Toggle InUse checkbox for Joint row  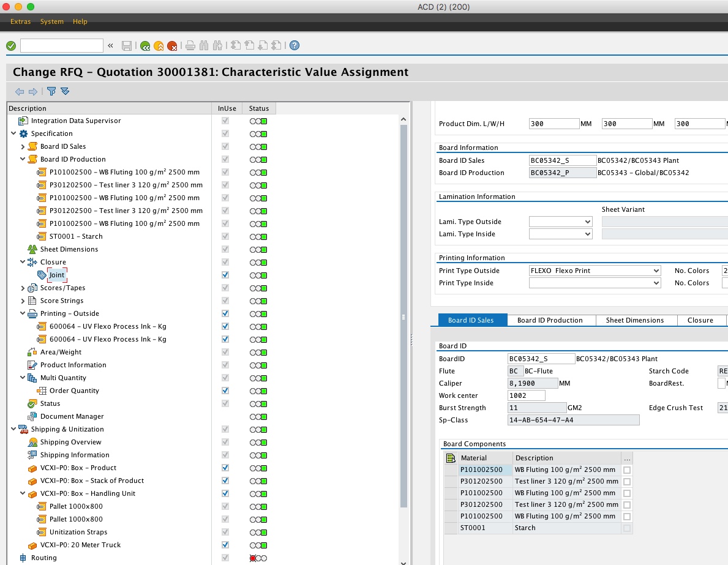click(225, 275)
